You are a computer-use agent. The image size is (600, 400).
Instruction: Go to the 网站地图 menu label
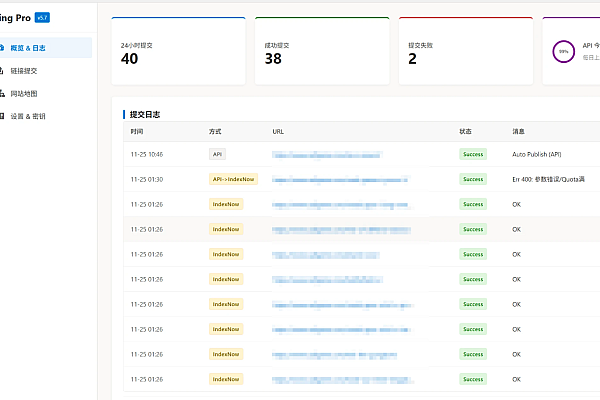coord(24,93)
